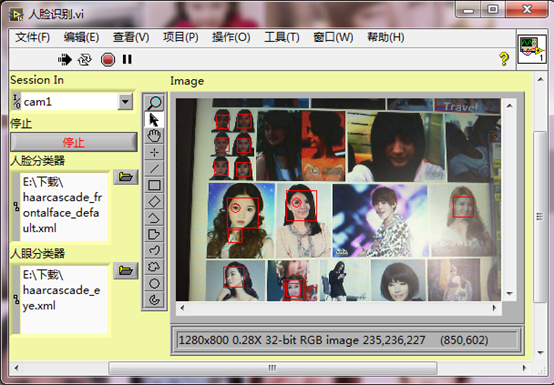The image size is (554, 385).
Task: Select the Oval ROI tool
Action: pyautogui.click(x=154, y=283)
